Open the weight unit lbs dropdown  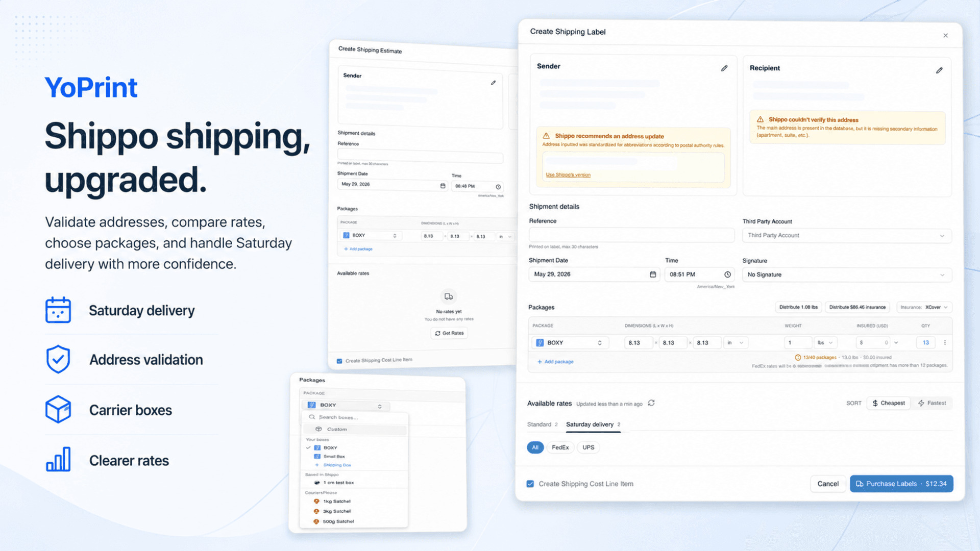point(825,343)
